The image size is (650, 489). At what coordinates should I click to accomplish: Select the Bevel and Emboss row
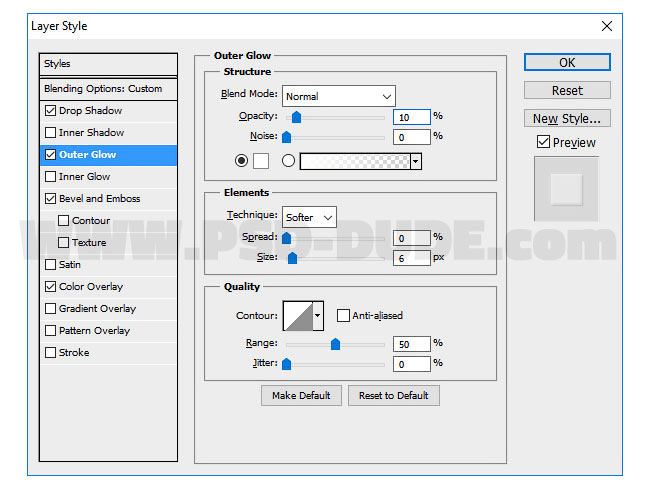coord(109,199)
